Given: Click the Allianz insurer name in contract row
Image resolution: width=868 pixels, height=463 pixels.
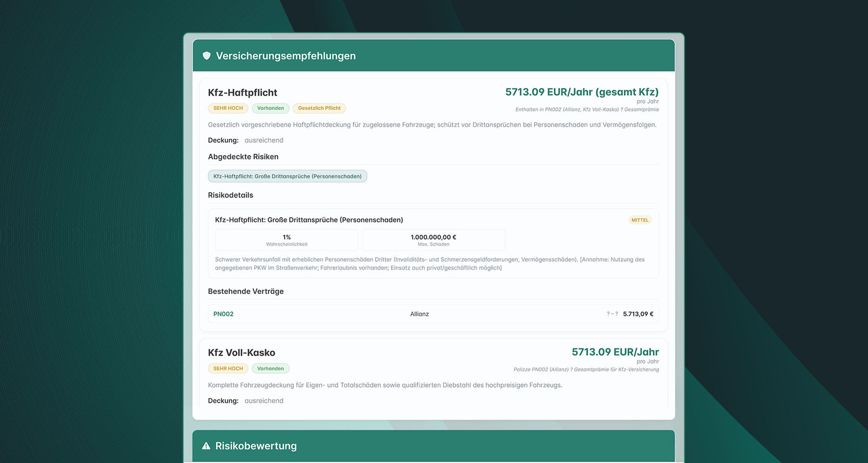Looking at the screenshot, I should (x=419, y=314).
